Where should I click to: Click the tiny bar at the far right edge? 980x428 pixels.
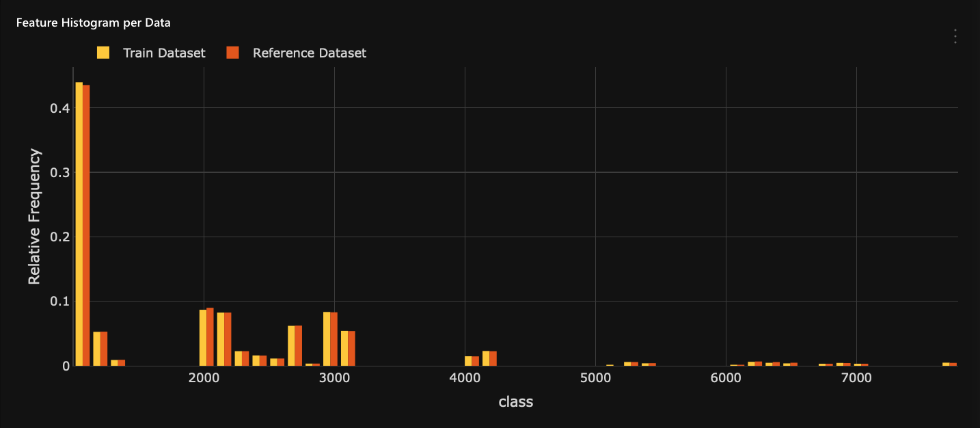coord(950,364)
